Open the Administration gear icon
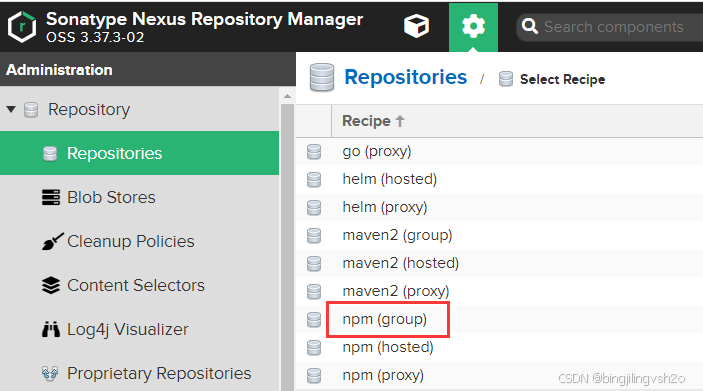Image resolution: width=703 pixels, height=391 pixels. [x=473, y=26]
